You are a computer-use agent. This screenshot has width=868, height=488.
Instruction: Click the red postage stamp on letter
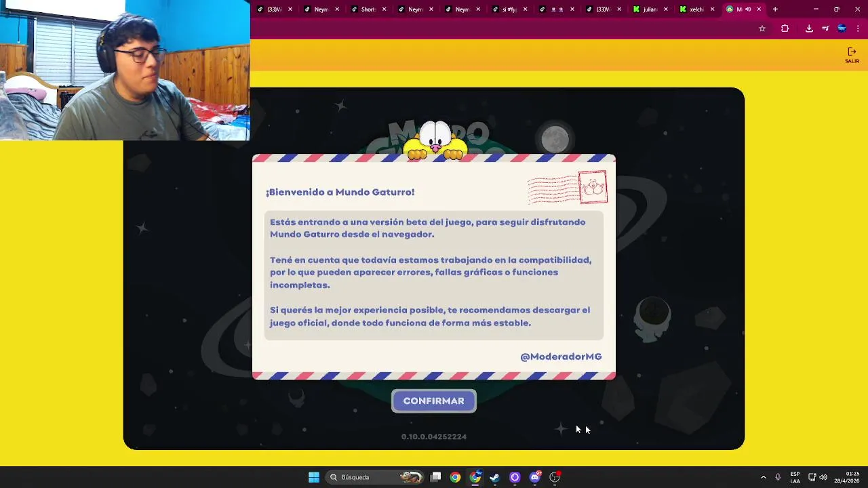pos(593,187)
